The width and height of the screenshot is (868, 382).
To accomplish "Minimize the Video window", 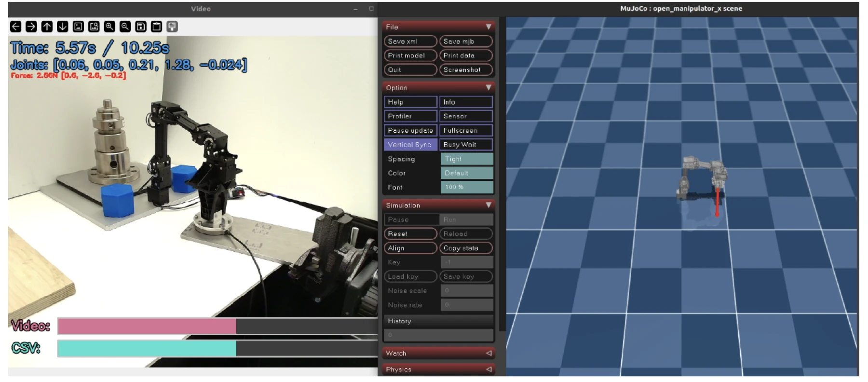I will pos(355,9).
